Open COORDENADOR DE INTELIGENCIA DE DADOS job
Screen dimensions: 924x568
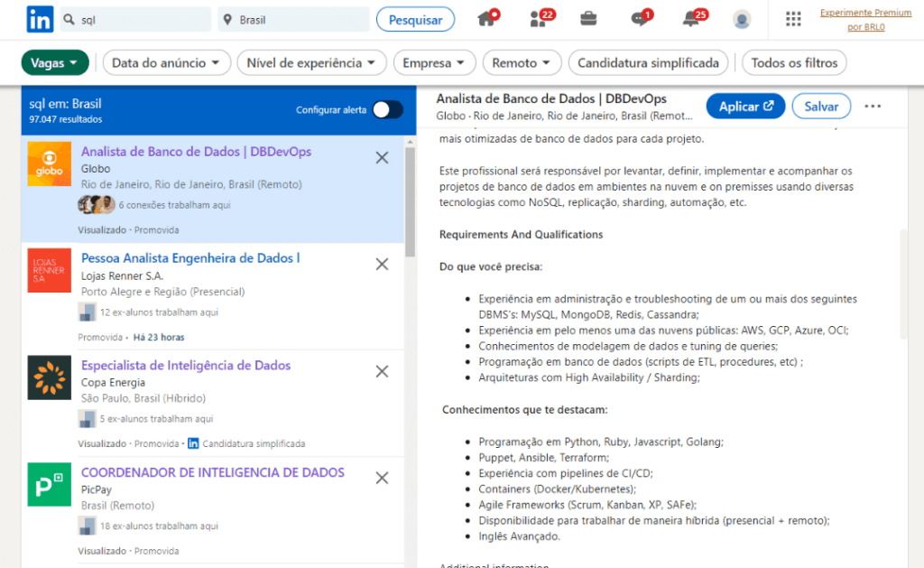pyautogui.click(x=213, y=472)
